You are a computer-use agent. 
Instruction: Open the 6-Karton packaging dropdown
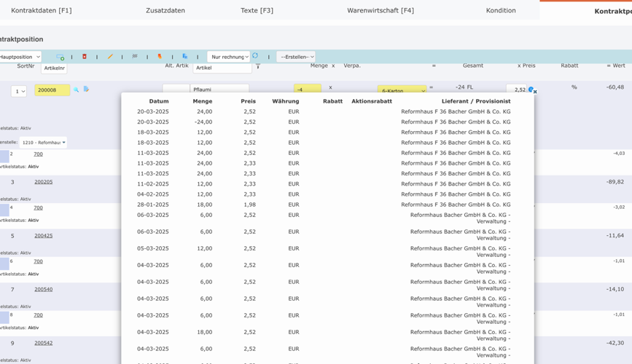coord(402,90)
